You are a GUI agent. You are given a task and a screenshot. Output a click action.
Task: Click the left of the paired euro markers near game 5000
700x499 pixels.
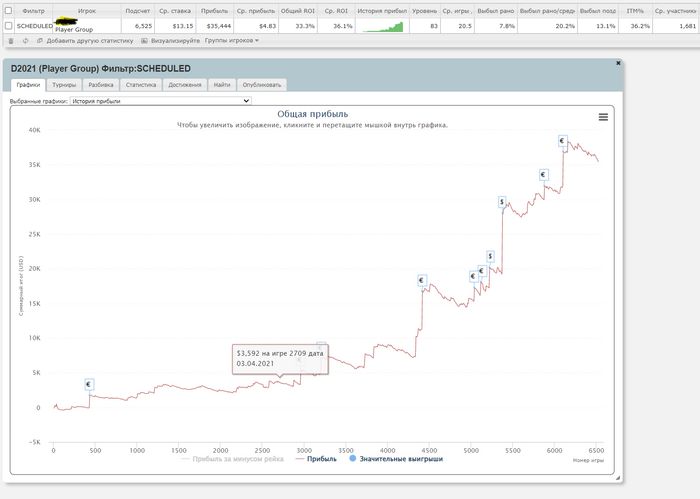(473, 276)
